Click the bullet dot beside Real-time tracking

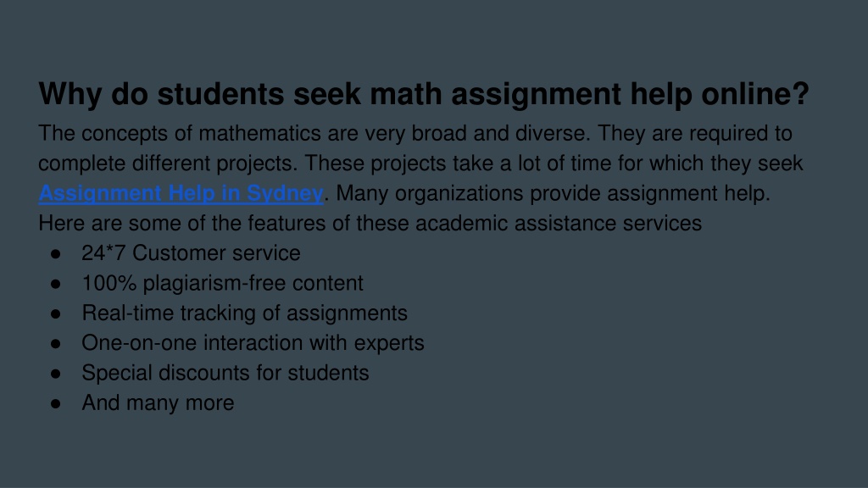point(55,313)
